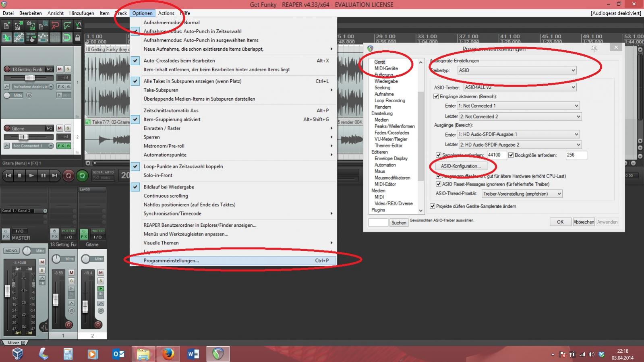Toggle the Metronome toolbar icon
644x362 pixels.
[78, 25]
